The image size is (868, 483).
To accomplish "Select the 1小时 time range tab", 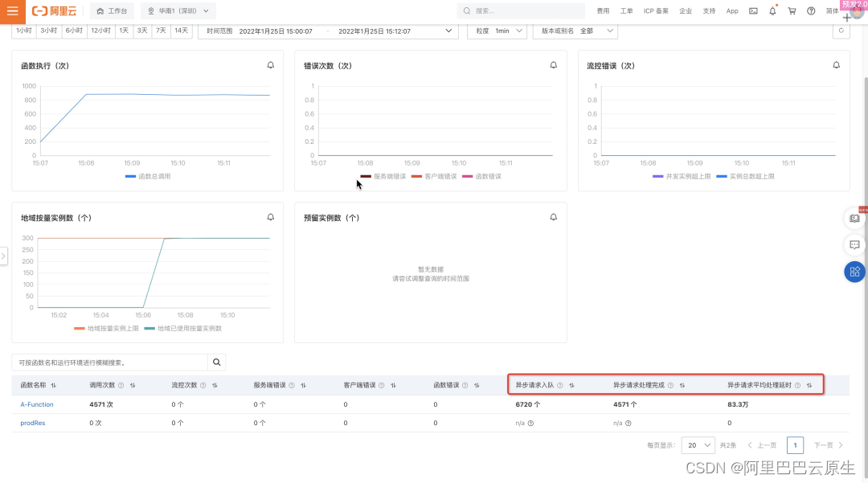I will 24,31.
